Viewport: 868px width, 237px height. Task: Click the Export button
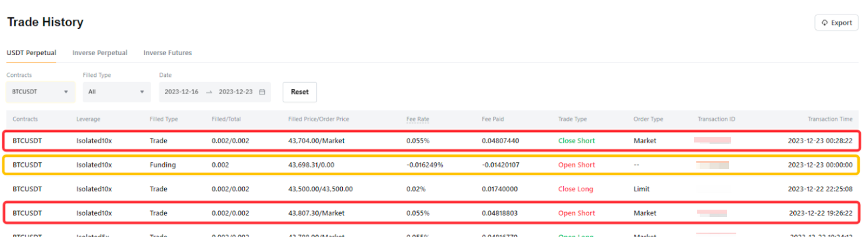(x=836, y=22)
